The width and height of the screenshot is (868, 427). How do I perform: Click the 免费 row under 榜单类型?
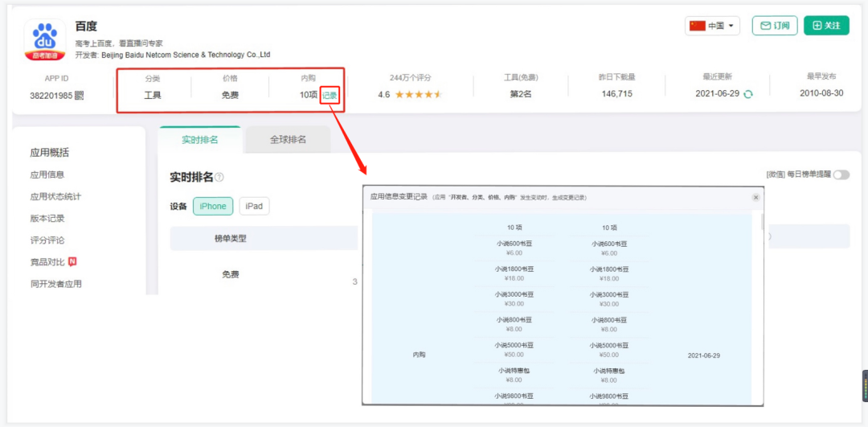click(231, 274)
